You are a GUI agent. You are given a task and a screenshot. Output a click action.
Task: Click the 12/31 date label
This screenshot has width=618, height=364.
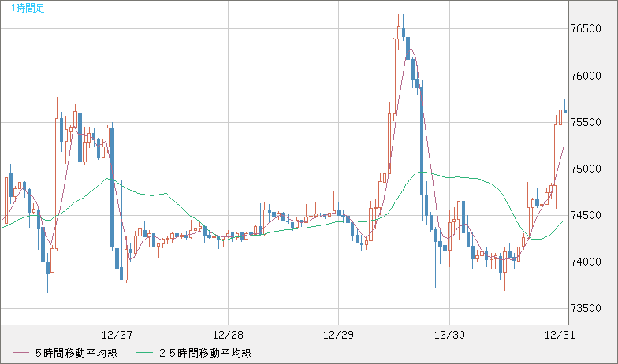560,336
